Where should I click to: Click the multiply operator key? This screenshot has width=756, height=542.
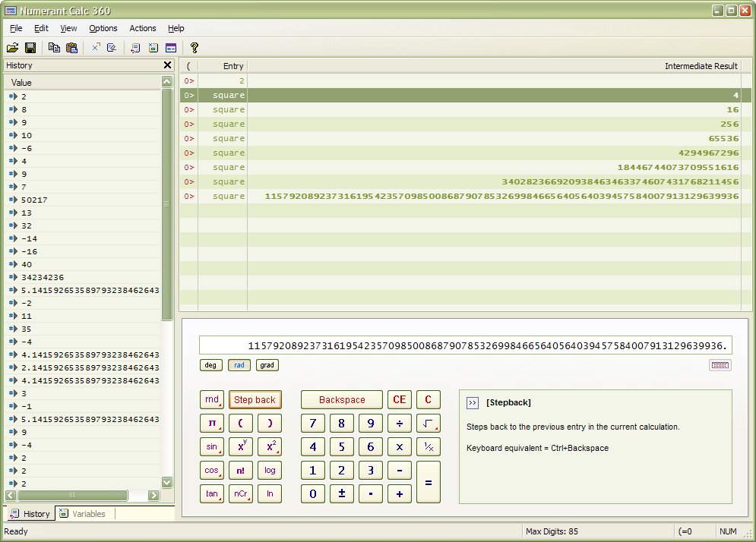pos(399,446)
